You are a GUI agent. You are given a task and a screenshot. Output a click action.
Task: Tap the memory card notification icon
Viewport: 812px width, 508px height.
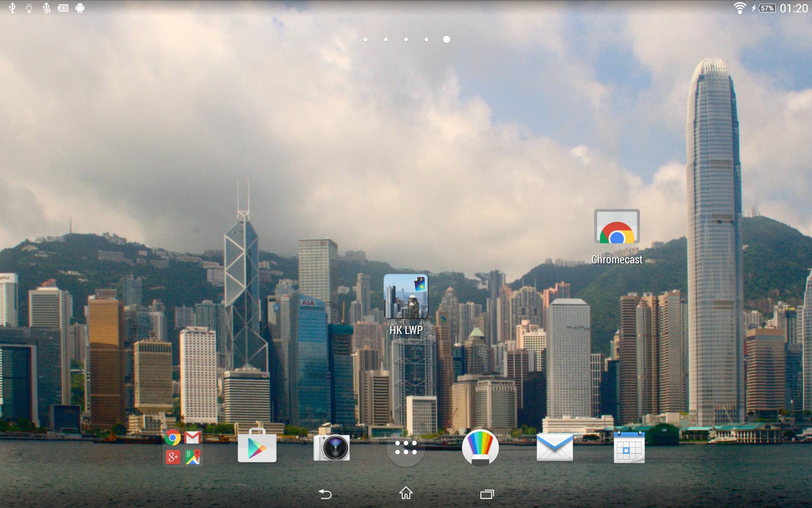[63, 8]
